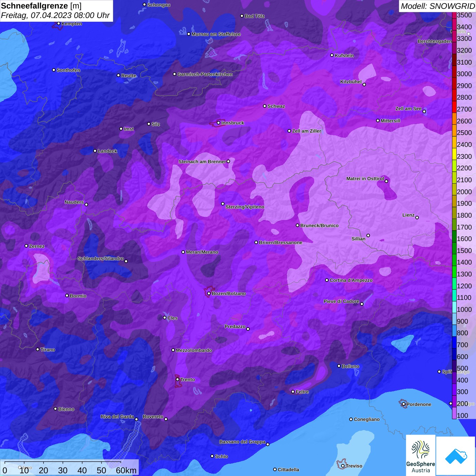The width and height of the screenshot is (476, 476).
Task: Click the orange swatch near 2500
Action: (x=454, y=130)
